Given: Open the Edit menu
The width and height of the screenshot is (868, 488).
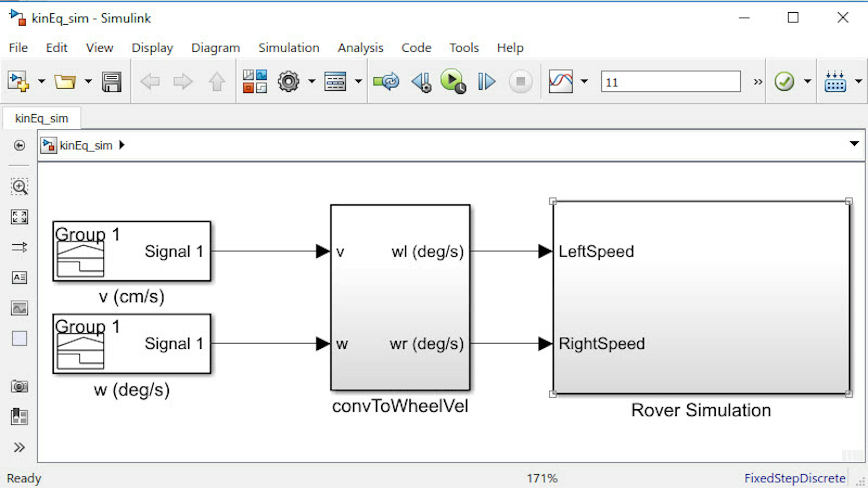Looking at the screenshot, I should point(57,48).
